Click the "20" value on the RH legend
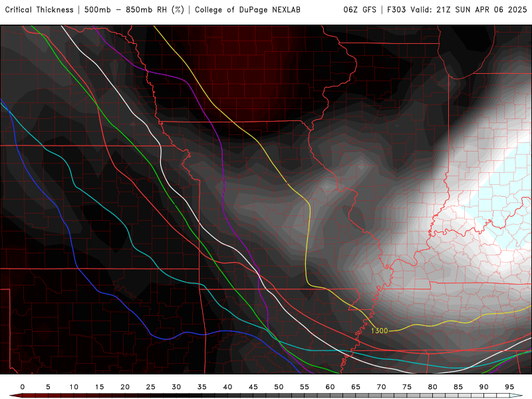532x399 pixels. point(125,387)
